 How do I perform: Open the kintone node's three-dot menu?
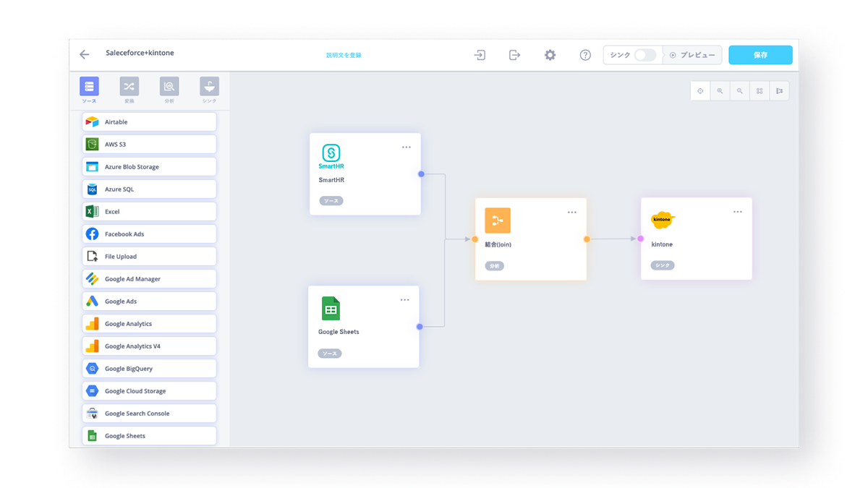[x=738, y=212]
